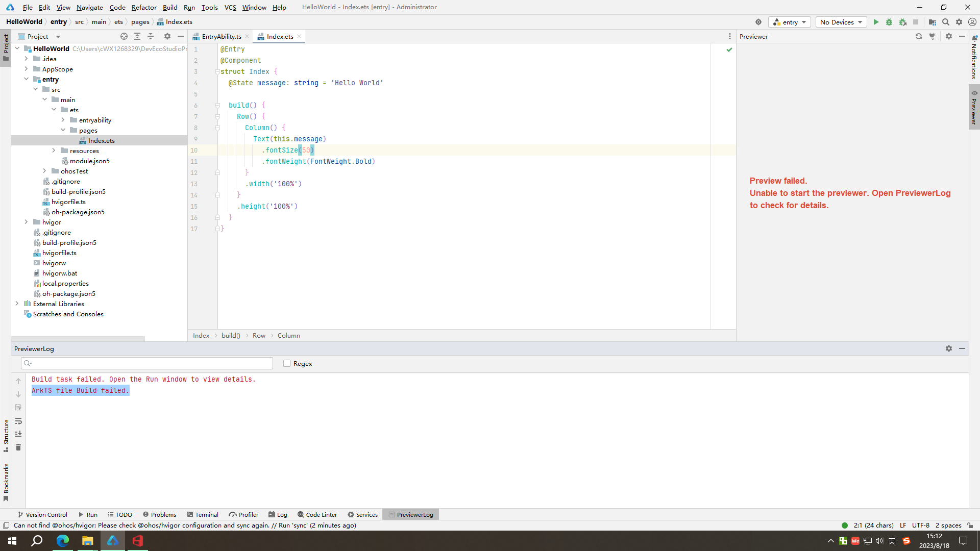Open the No Devices dropdown
The width and height of the screenshot is (980, 551).
point(841,22)
